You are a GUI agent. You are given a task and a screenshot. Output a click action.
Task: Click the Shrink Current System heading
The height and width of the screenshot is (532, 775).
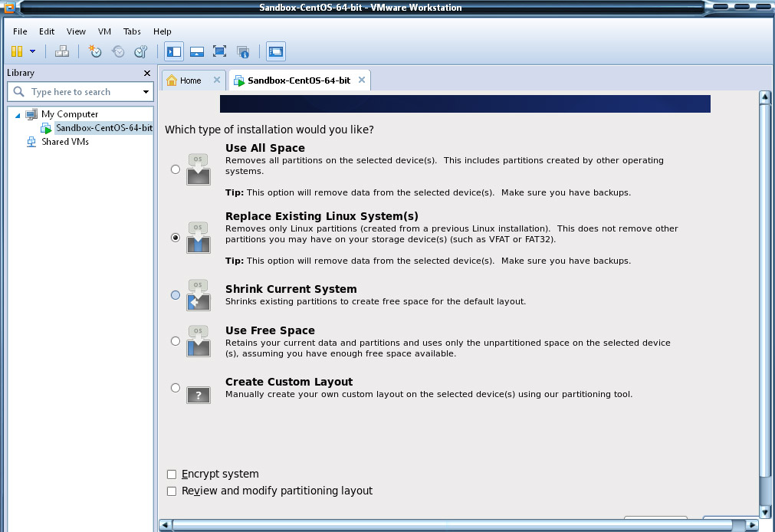[x=291, y=289]
